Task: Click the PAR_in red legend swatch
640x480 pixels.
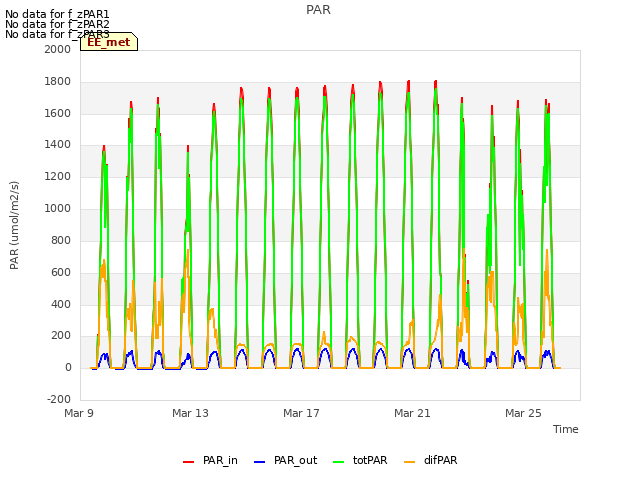Action: (189, 462)
